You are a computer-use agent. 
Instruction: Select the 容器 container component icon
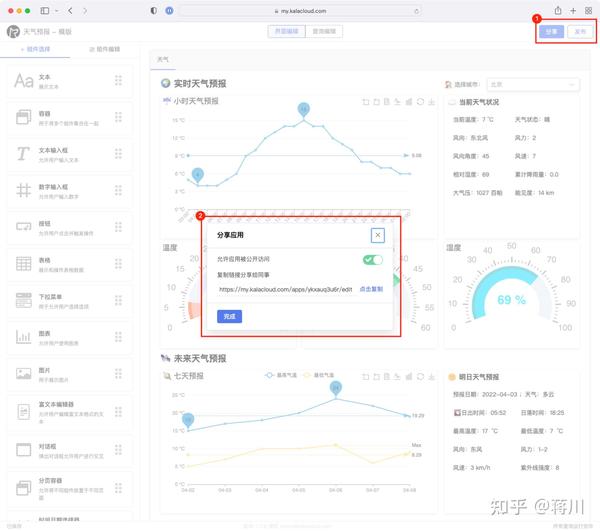coord(24,117)
